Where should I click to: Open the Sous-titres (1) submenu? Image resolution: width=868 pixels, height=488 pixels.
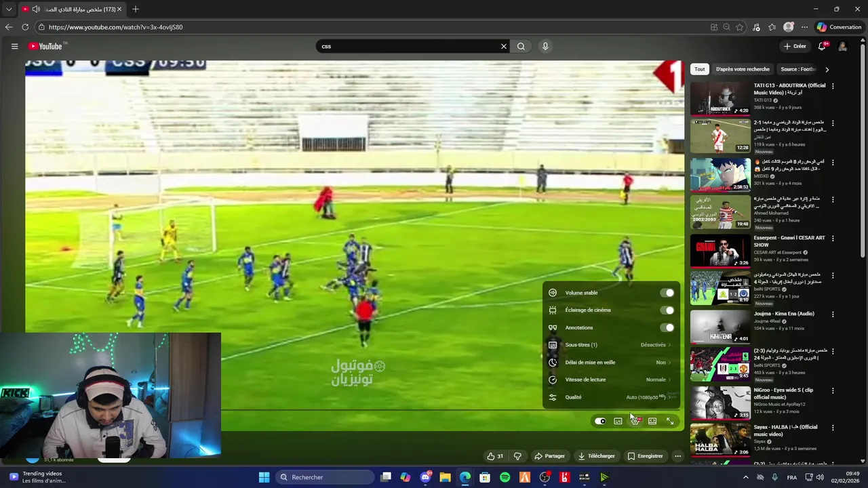click(610, 345)
